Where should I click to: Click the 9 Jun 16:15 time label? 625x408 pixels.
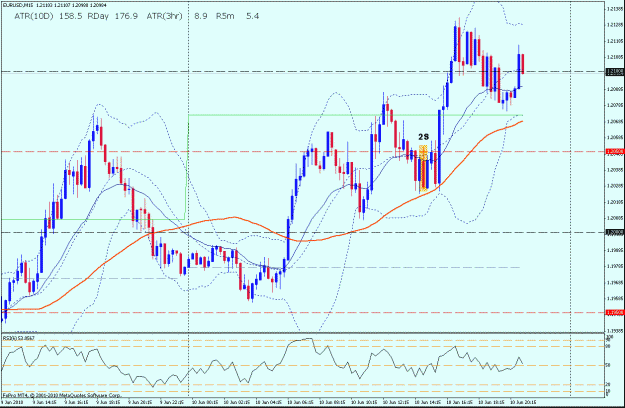click(x=76, y=402)
